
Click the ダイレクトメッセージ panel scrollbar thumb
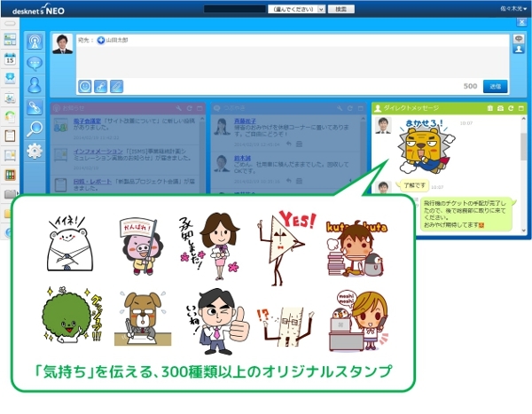(x=523, y=146)
